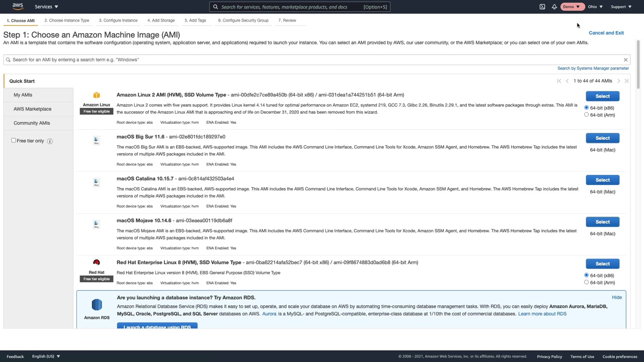Open the notifications bell
The width and height of the screenshot is (644, 362).
[554, 7]
